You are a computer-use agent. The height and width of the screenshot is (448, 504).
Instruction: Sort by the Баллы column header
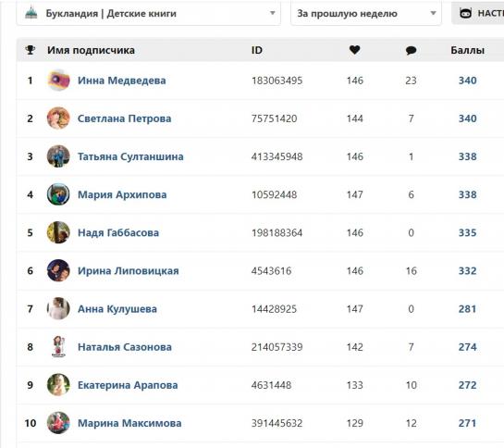467,50
